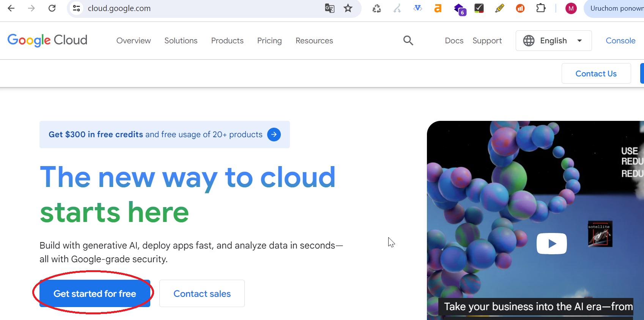The image size is (644, 320).
Task: Open site search with the magnifier icon
Action: (x=408, y=40)
